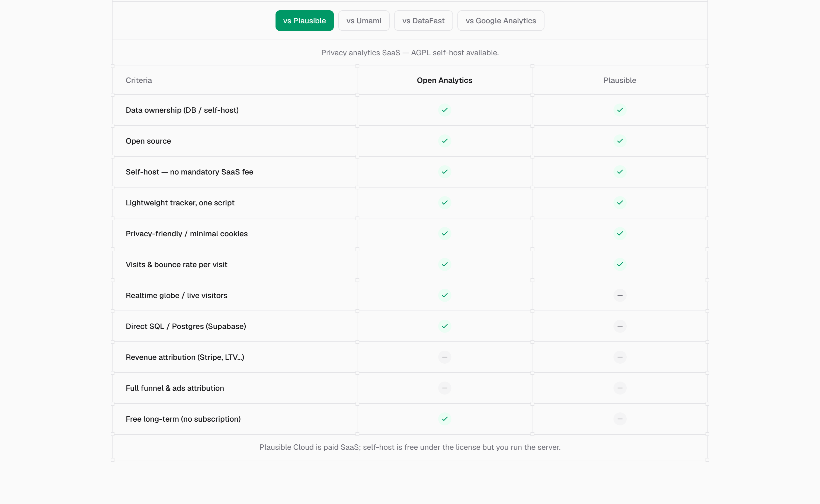Click Plausible checkmark for Visits & bounce rate
820x504 pixels.
pyautogui.click(x=620, y=265)
